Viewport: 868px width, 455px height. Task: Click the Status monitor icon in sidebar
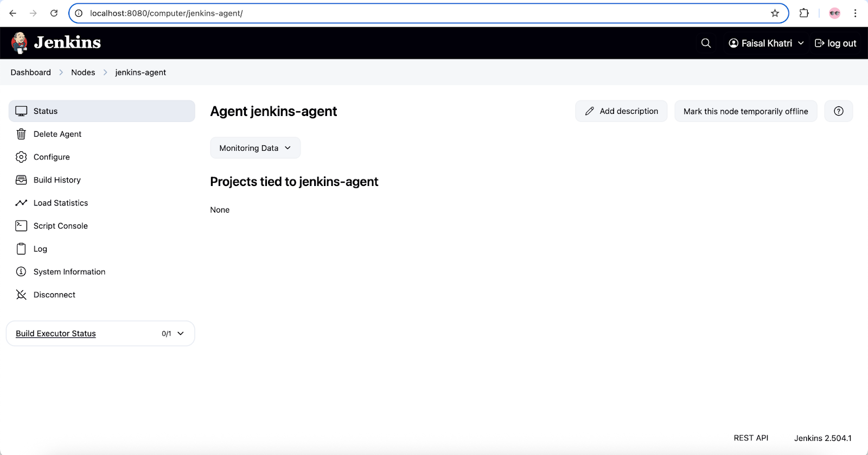coord(21,111)
